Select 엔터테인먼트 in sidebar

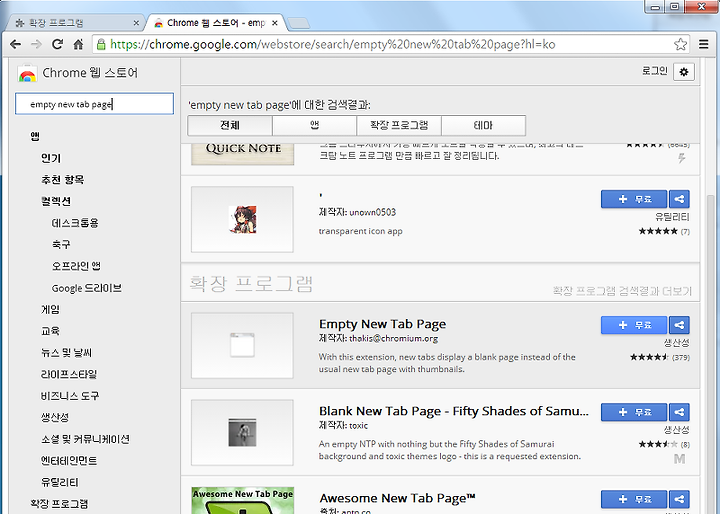69,460
